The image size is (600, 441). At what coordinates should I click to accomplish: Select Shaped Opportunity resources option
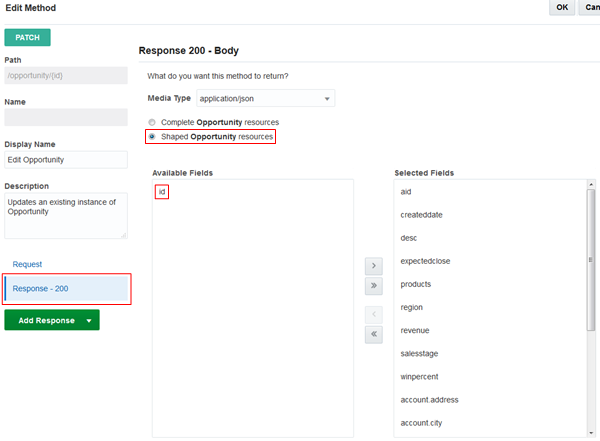(x=152, y=136)
